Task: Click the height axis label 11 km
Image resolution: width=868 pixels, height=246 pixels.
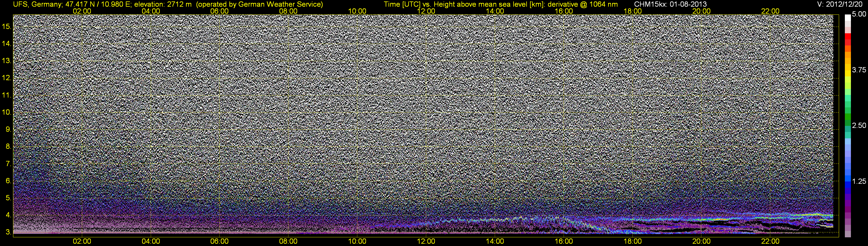Action: (x=6, y=96)
